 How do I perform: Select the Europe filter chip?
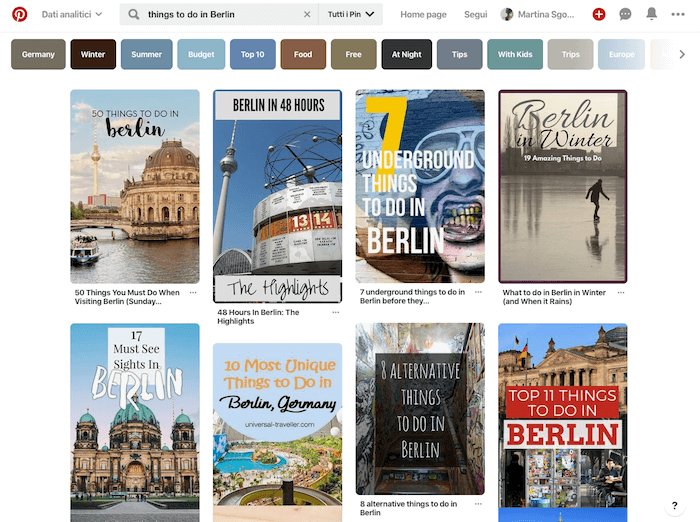[621, 54]
